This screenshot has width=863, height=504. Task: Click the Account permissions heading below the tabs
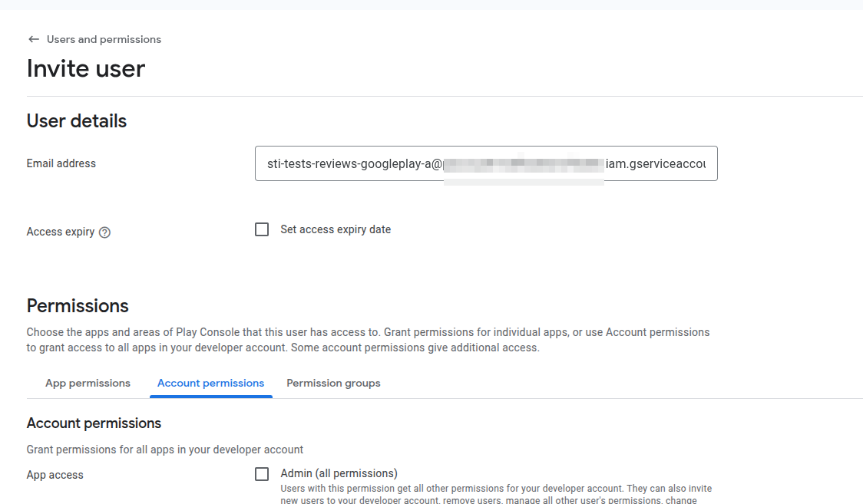pyautogui.click(x=94, y=423)
